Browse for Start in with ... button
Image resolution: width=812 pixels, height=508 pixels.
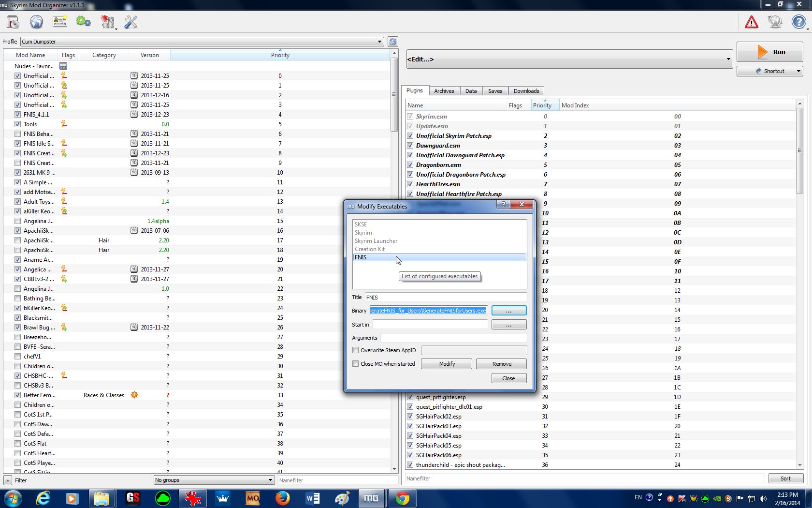click(508, 325)
